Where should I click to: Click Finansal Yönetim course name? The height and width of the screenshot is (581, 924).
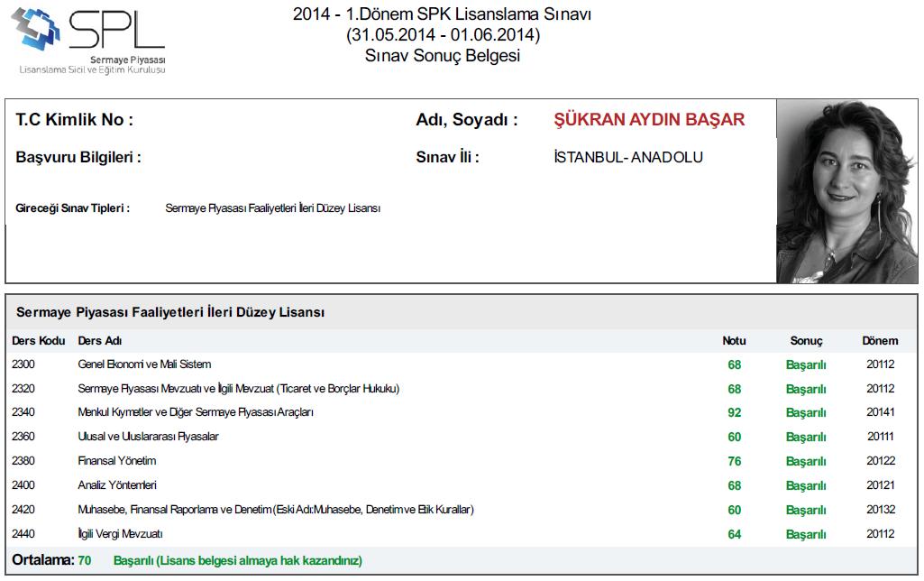tap(116, 461)
